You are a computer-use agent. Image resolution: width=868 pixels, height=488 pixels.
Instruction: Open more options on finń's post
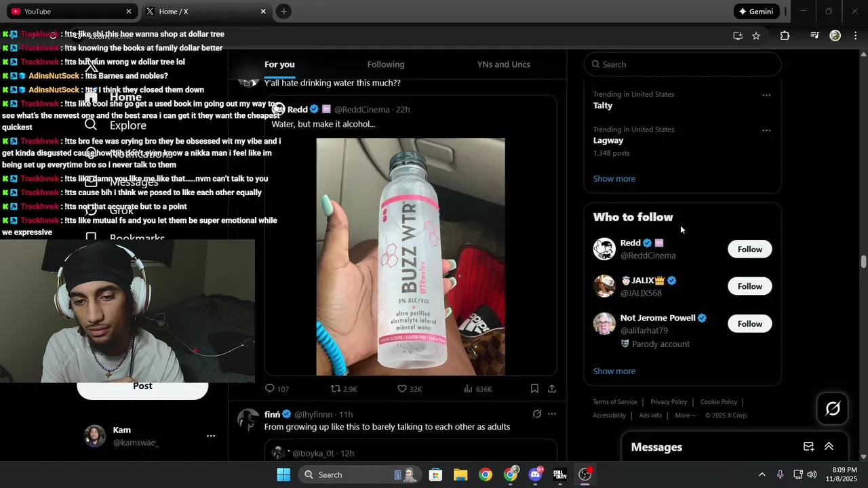coord(552,414)
